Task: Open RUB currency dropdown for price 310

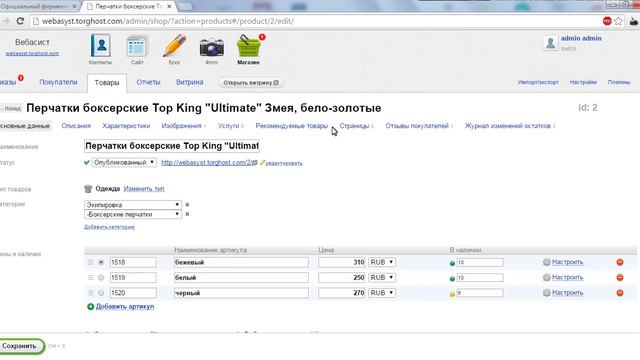Action: pyautogui.click(x=382, y=262)
